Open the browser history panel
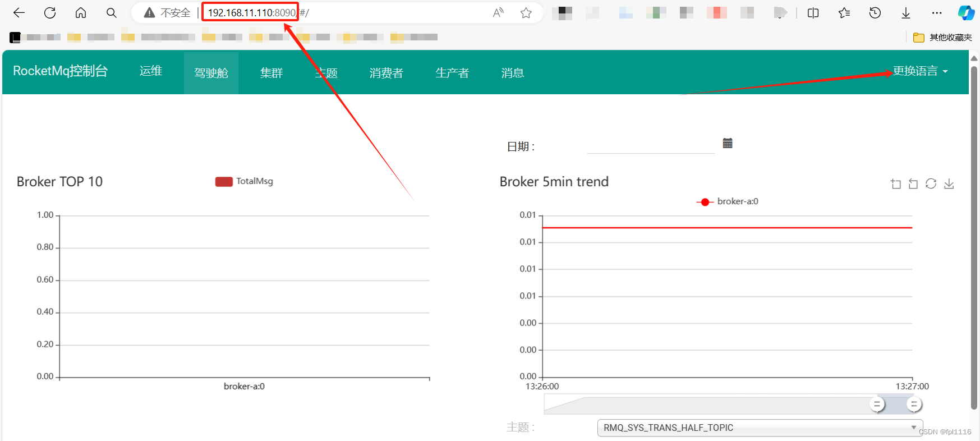The image size is (980, 441). (x=875, y=13)
